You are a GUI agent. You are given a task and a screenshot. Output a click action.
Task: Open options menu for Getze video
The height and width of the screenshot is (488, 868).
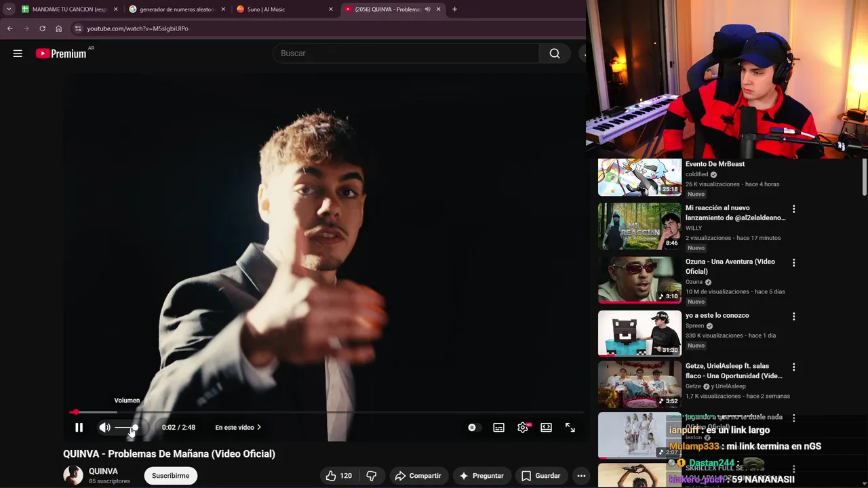click(793, 367)
